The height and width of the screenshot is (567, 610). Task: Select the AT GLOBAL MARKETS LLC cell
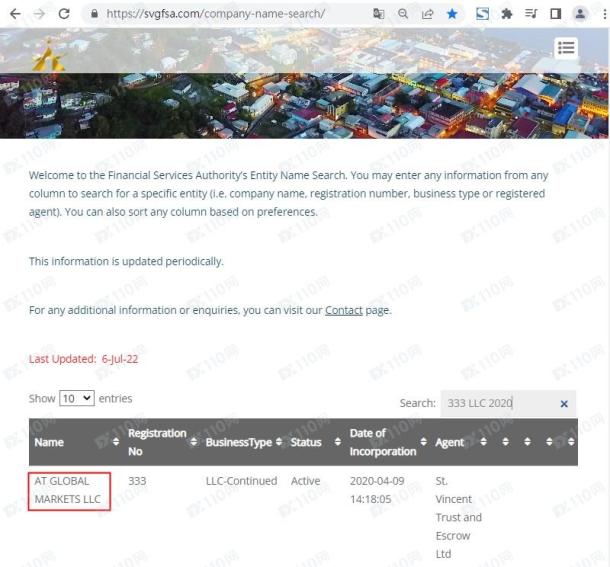coord(69,491)
